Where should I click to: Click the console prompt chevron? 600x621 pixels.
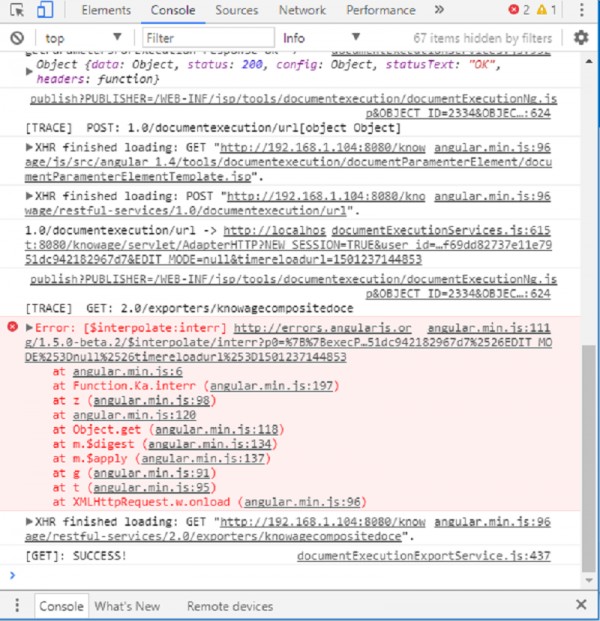[12, 575]
